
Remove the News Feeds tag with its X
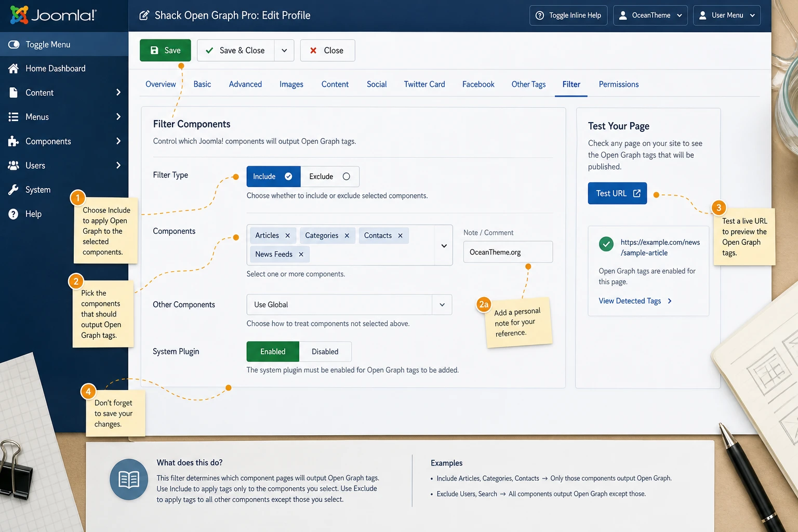(301, 254)
